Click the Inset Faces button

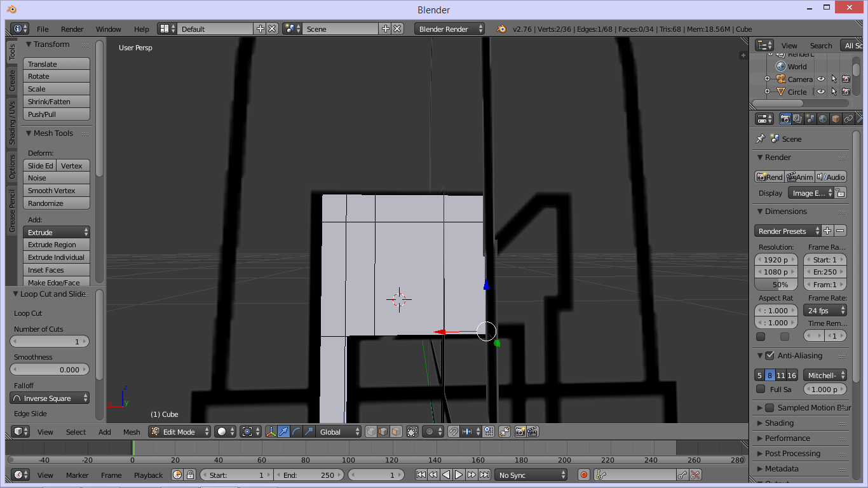[x=57, y=269]
